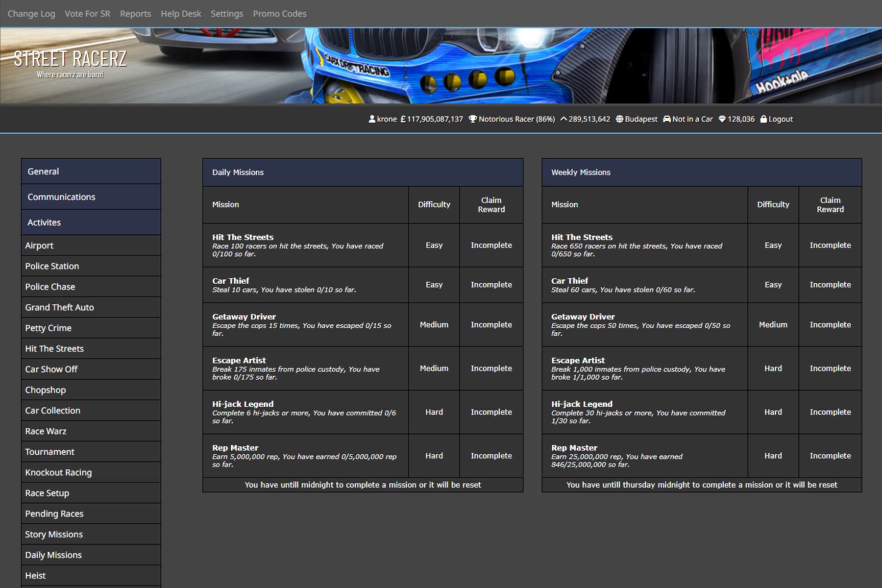Click Incomplete for weekly Hi-jack Legend mission
The image size is (882, 588).
click(830, 412)
